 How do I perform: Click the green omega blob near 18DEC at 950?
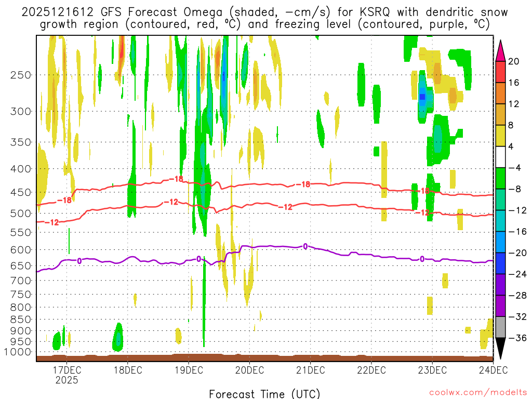[x=118, y=338]
